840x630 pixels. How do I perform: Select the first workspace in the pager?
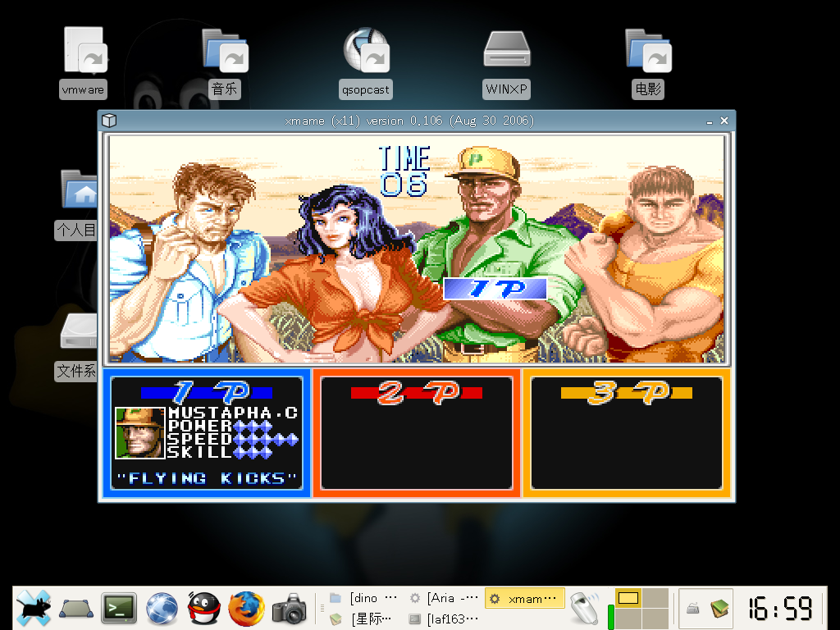(x=628, y=598)
